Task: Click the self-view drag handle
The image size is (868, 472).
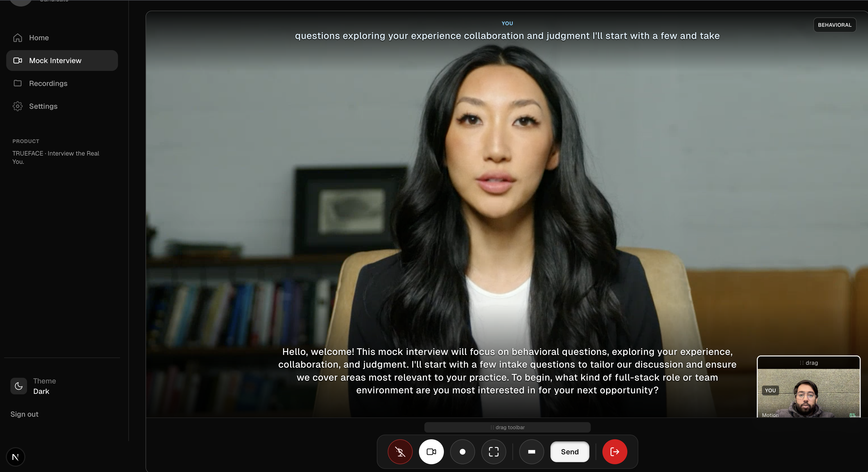Action: tap(809, 363)
